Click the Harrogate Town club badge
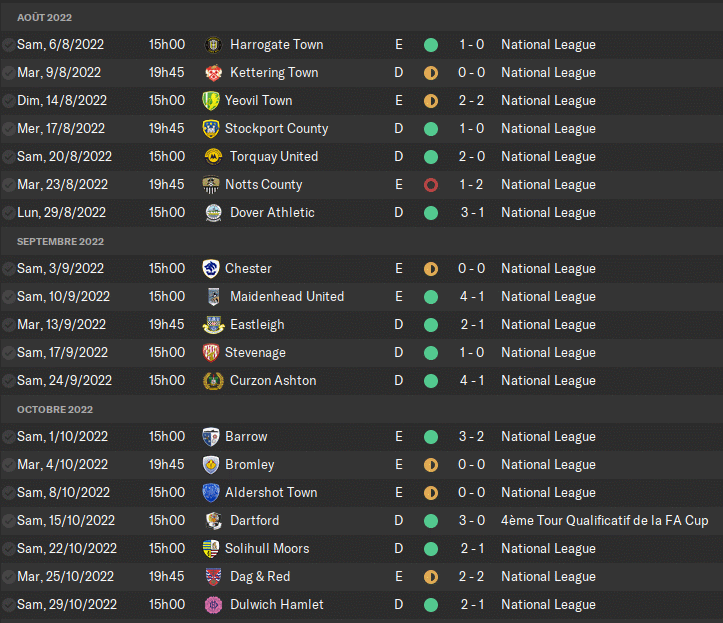This screenshot has width=723, height=623. click(212, 45)
